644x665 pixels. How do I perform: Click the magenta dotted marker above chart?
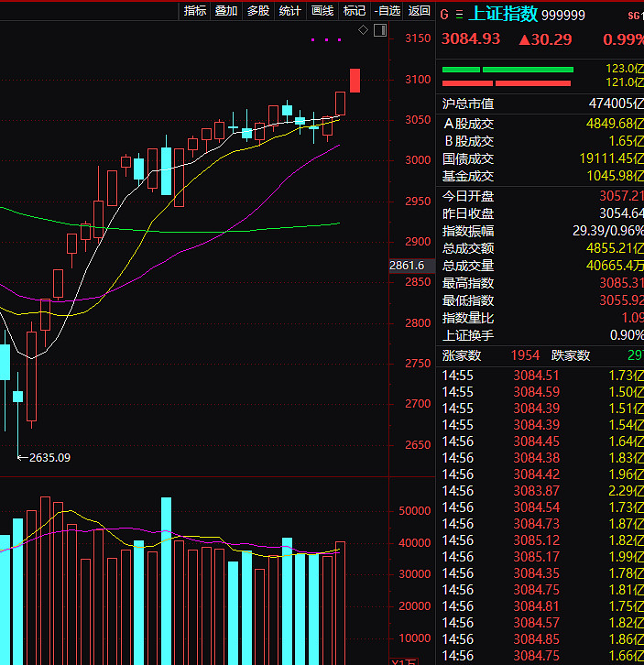tap(326, 40)
